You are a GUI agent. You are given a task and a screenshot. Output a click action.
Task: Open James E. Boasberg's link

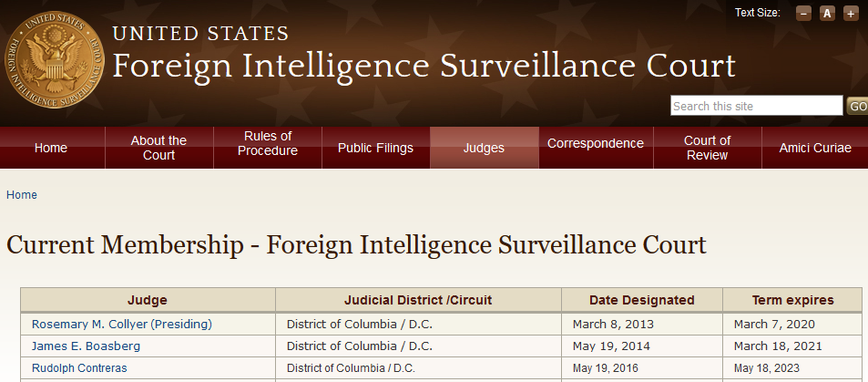click(x=86, y=346)
